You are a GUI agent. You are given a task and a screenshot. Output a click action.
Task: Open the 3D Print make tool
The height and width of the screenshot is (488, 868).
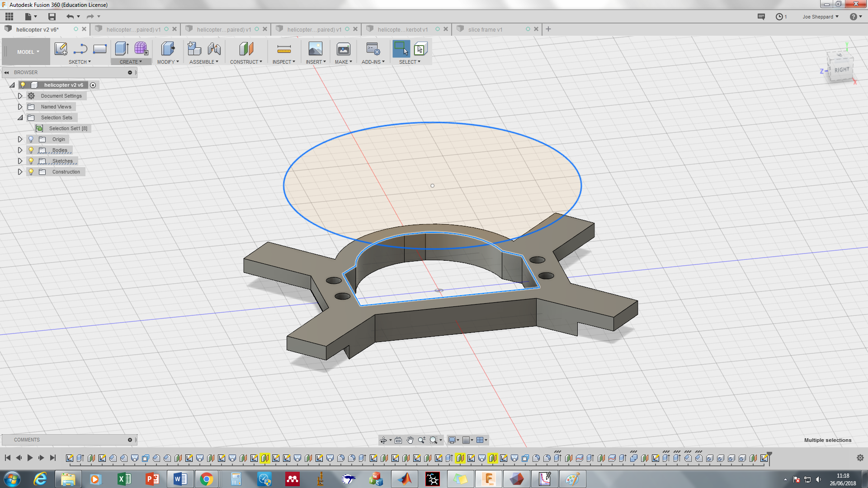(343, 49)
